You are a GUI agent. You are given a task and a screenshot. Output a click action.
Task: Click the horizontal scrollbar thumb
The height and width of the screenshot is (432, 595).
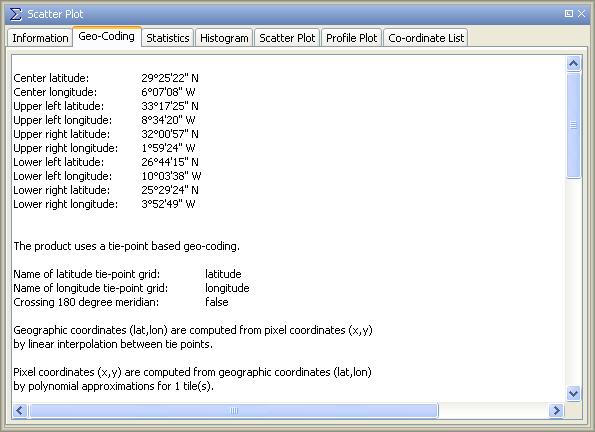tap(234, 410)
